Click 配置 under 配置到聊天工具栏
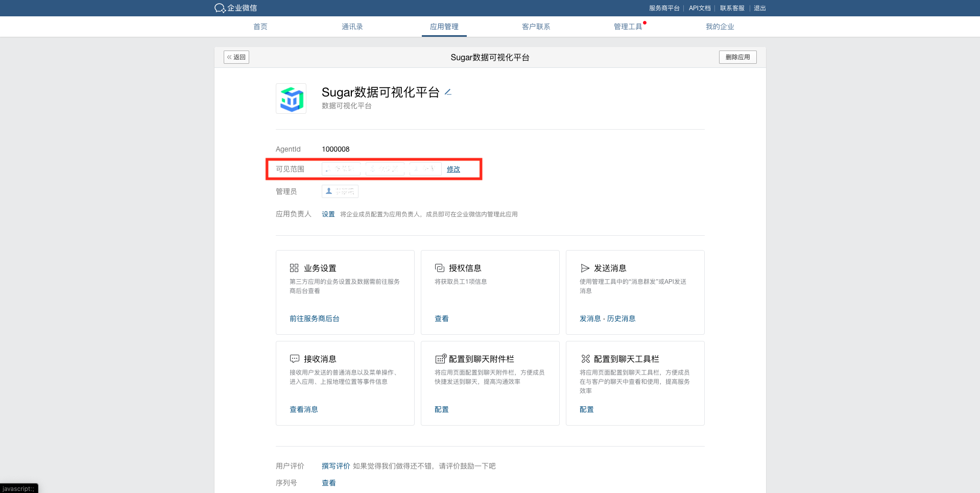This screenshot has width=980, height=493. pos(587,409)
